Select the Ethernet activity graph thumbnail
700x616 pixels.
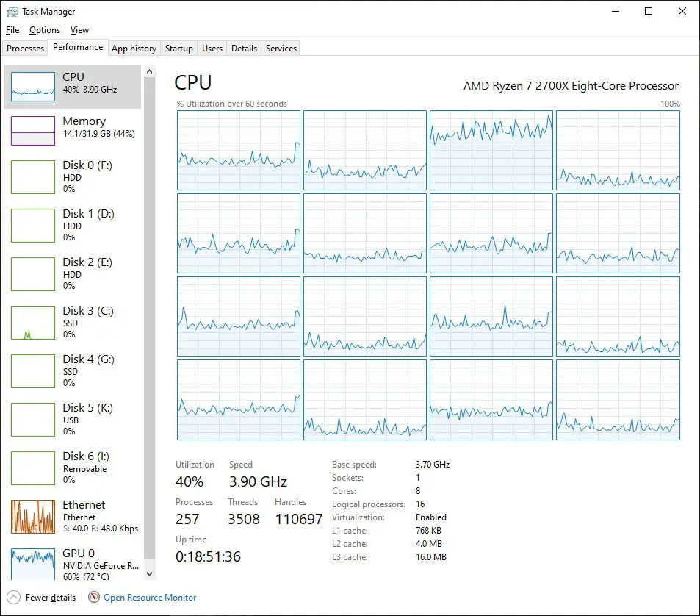[33, 517]
